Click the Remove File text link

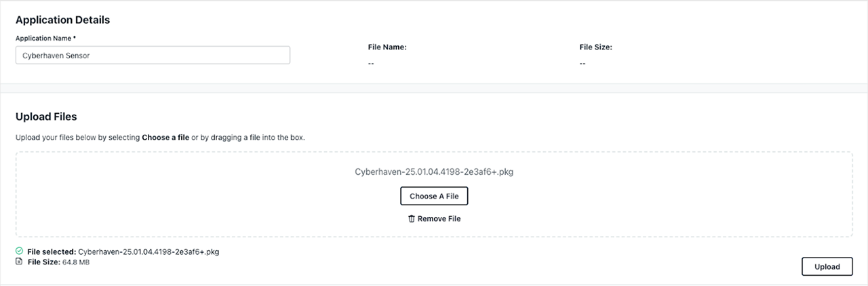(x=439, y=219)
